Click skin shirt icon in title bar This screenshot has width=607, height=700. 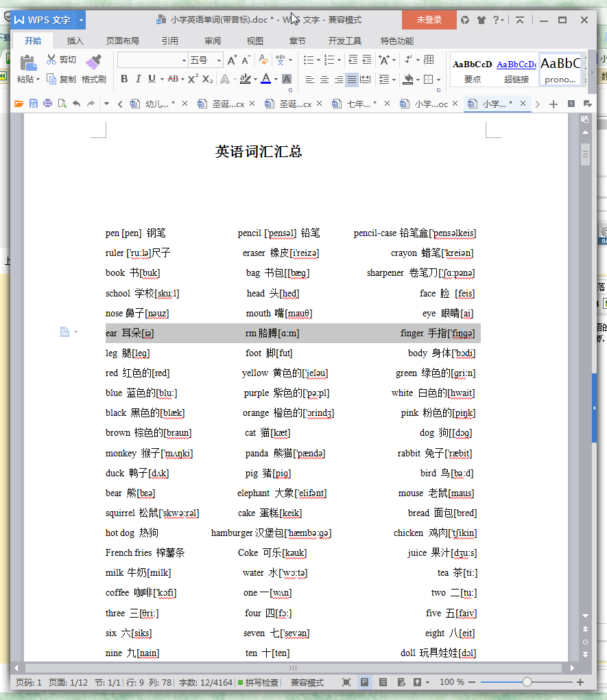click(481, 20)
